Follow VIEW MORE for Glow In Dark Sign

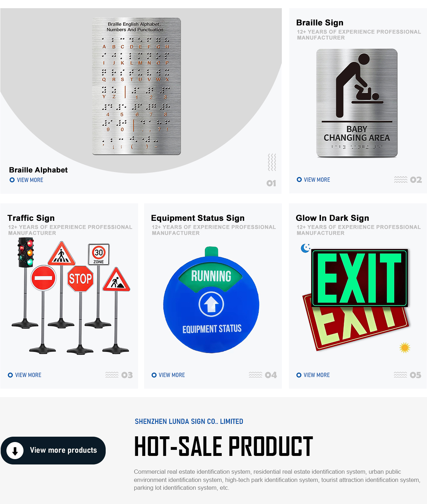point(317,375)
